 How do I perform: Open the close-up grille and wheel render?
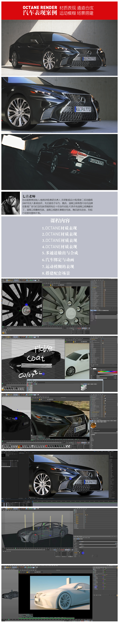click(59, 105)
